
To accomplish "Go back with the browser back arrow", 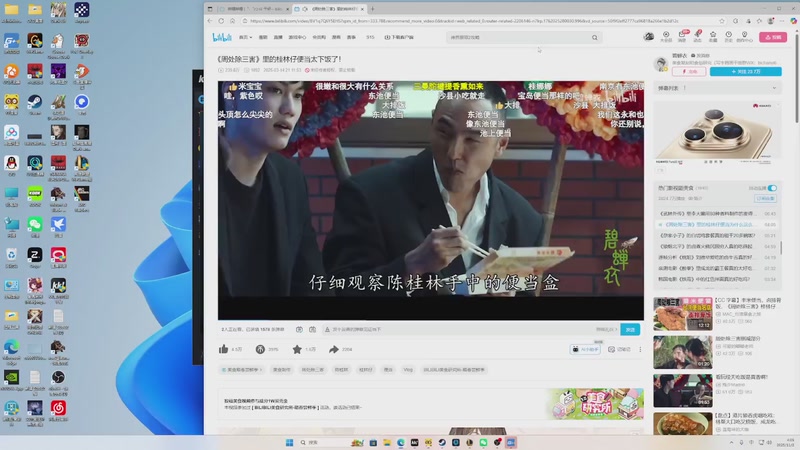I will coord(210,21).
